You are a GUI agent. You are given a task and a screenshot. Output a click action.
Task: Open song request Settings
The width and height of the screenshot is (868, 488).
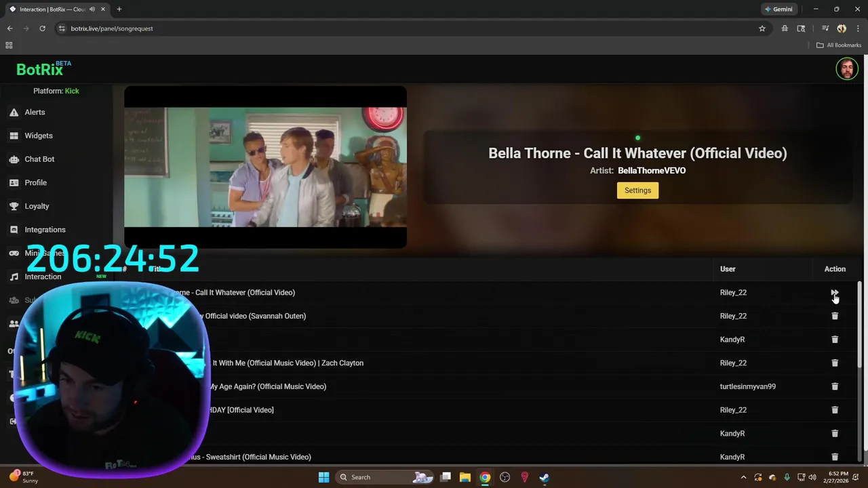637,190
